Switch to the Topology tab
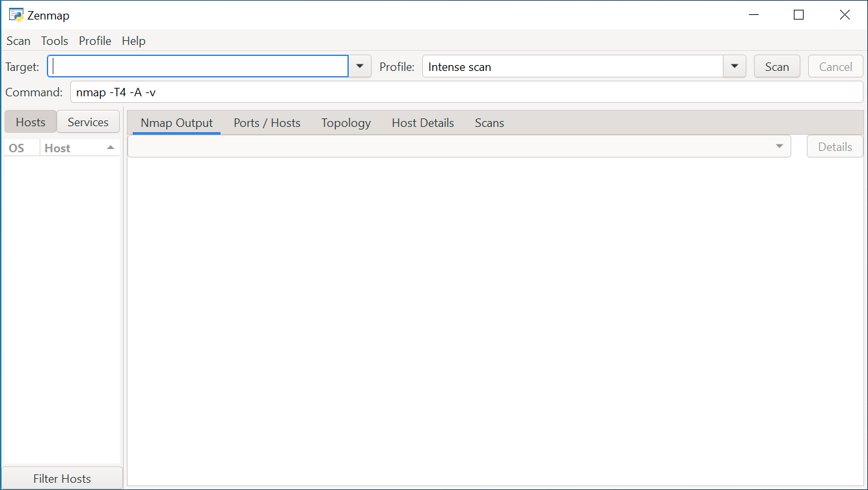The width and height of the screenshot is (868, 490). pos(346,123)
